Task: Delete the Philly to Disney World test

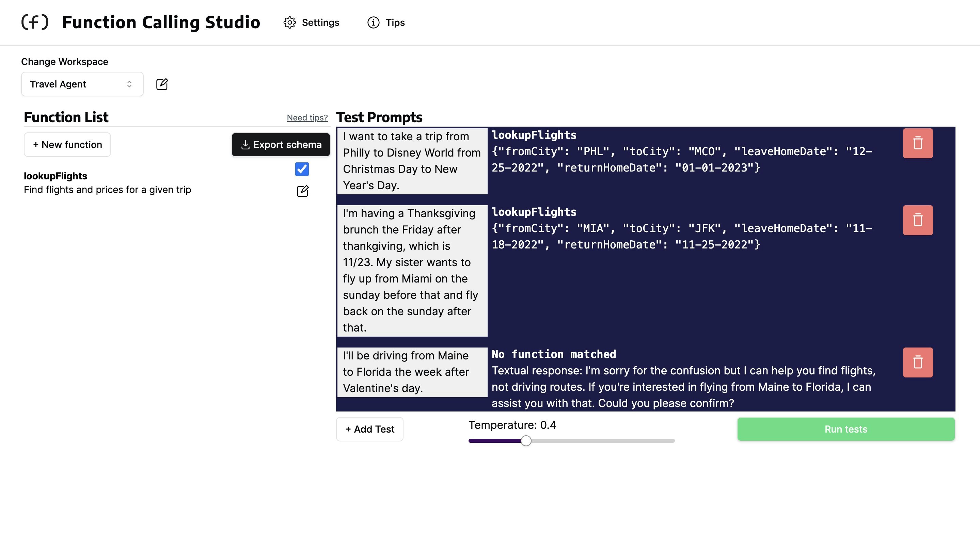Action: click(917, 143)
